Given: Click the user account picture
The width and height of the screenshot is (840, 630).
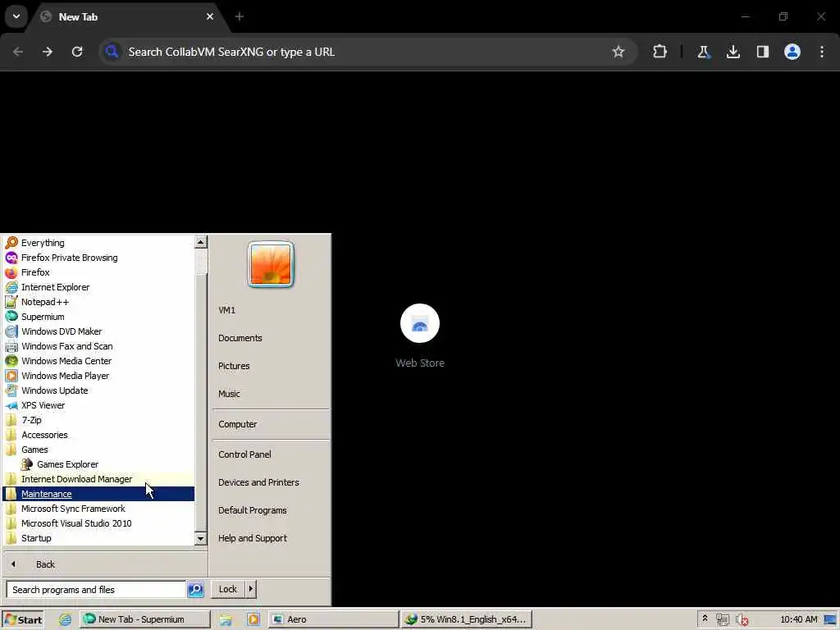Looking at the screenshot, I should click(271, 264).
